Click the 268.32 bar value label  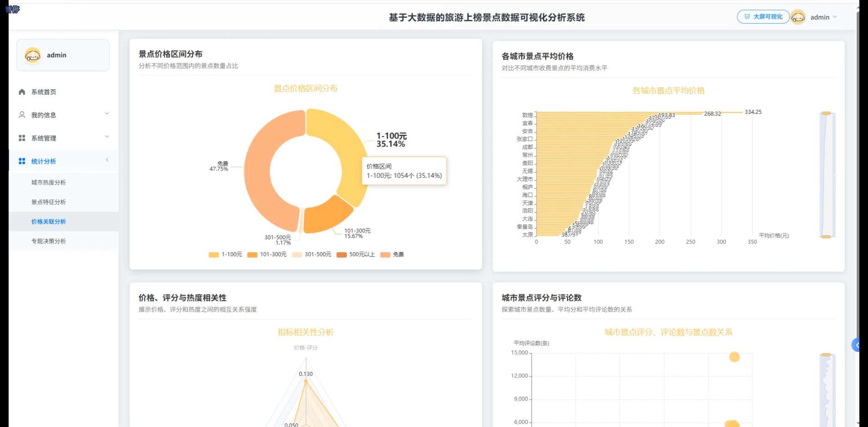[x=712, y=114]
